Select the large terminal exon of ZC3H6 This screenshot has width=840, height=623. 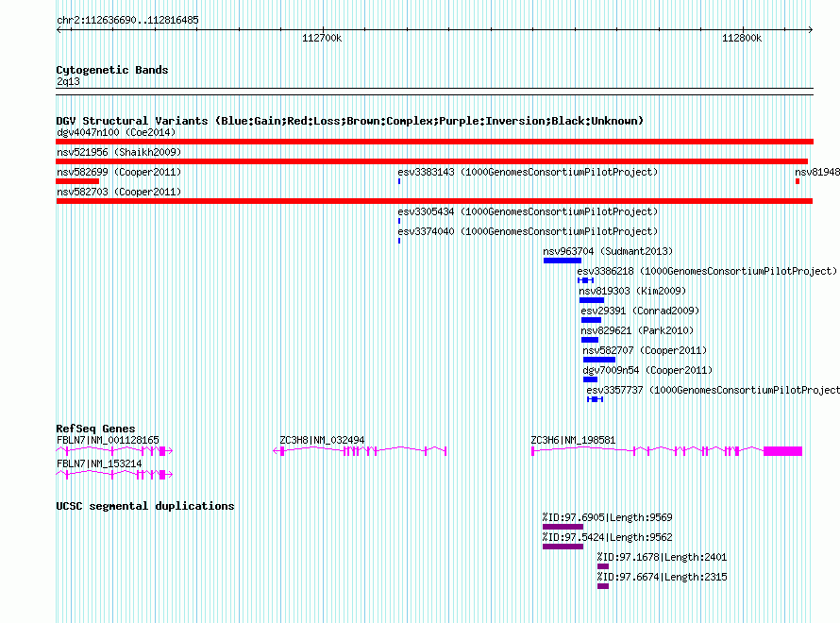click(782, 451)
